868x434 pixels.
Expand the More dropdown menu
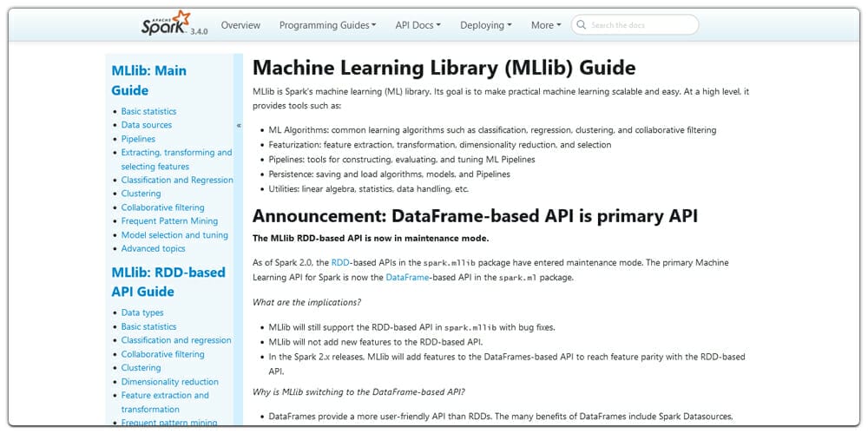coord(546,25)
